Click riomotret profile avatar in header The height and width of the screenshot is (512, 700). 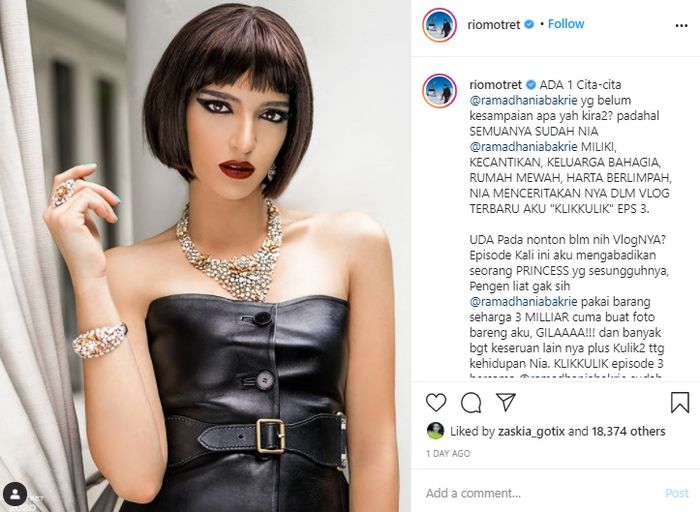(440, 25)
